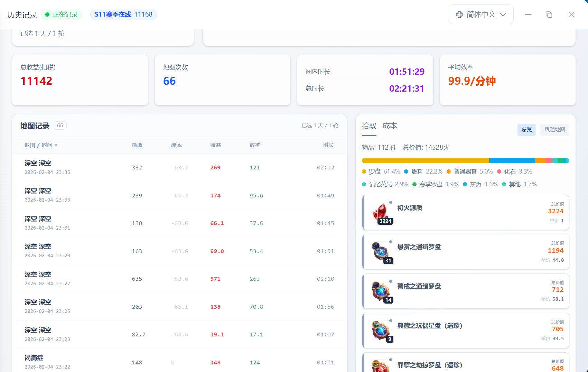Sort by 地图 / 时间 column arrow

pos(56,145)
